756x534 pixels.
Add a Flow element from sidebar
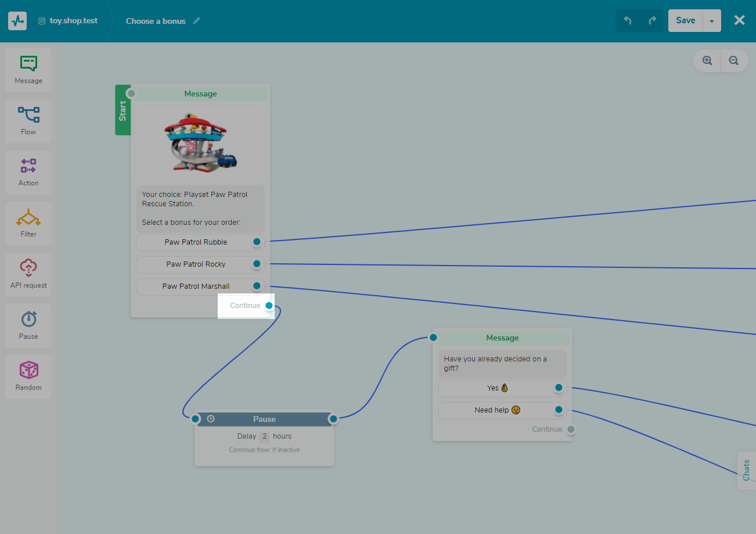[28, 121]
